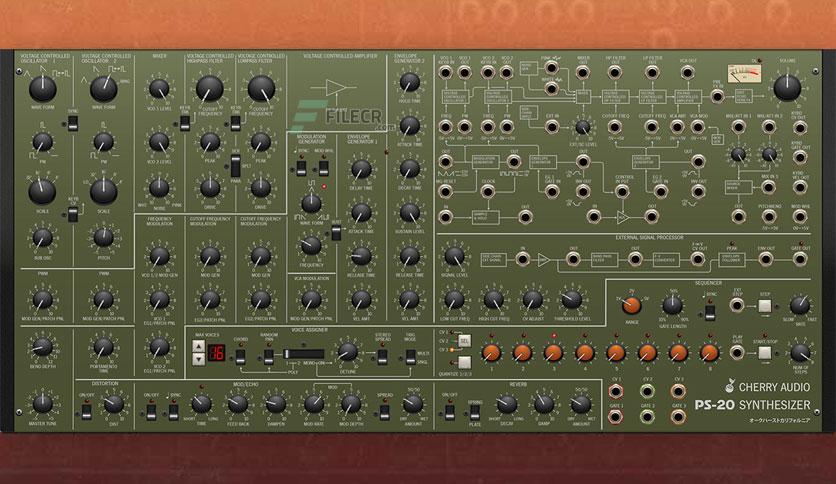Click the DETUNE knob in Voice Assigner
This screenshot has height=484, width=836.
click(348, 351)
